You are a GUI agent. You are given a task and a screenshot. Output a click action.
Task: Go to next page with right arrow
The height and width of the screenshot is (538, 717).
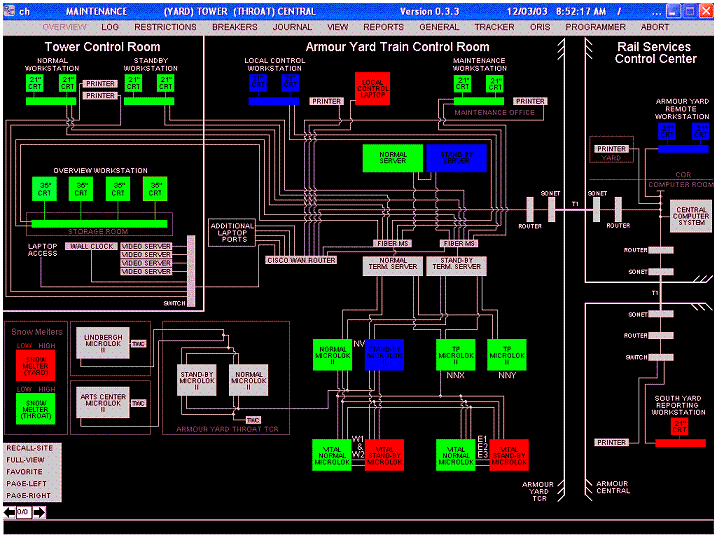pos(39,512)
